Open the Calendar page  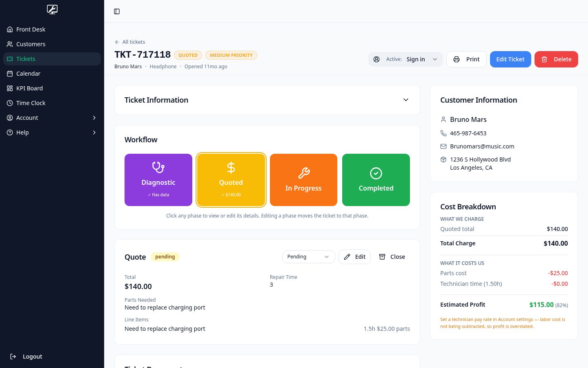click(x=52, y=74)
